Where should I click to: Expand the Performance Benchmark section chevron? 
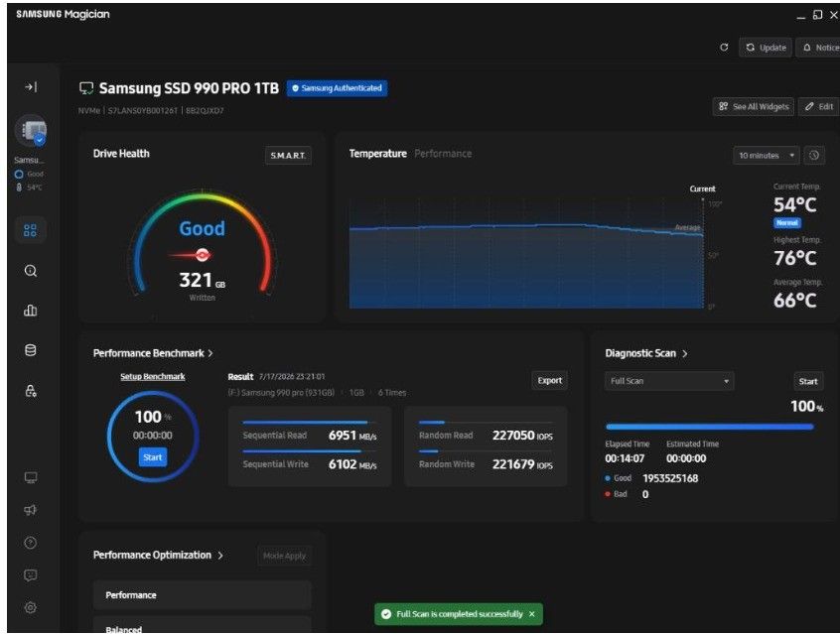click(210, 353)
